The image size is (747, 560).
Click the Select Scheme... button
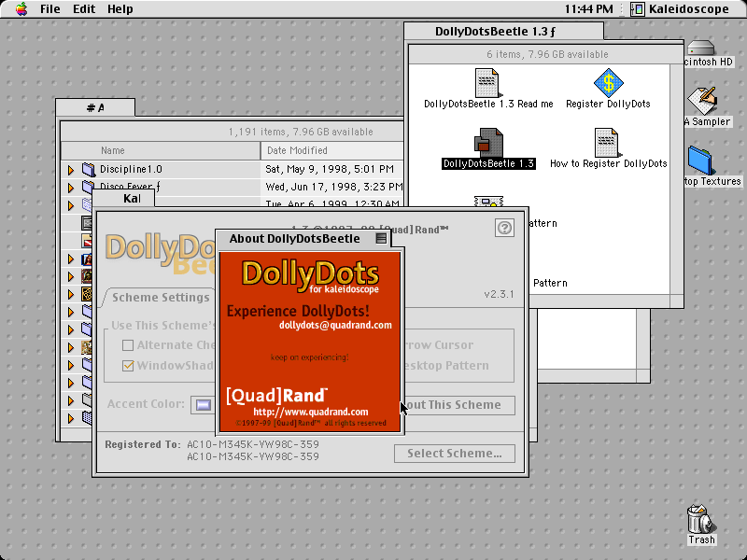point(455,454)
